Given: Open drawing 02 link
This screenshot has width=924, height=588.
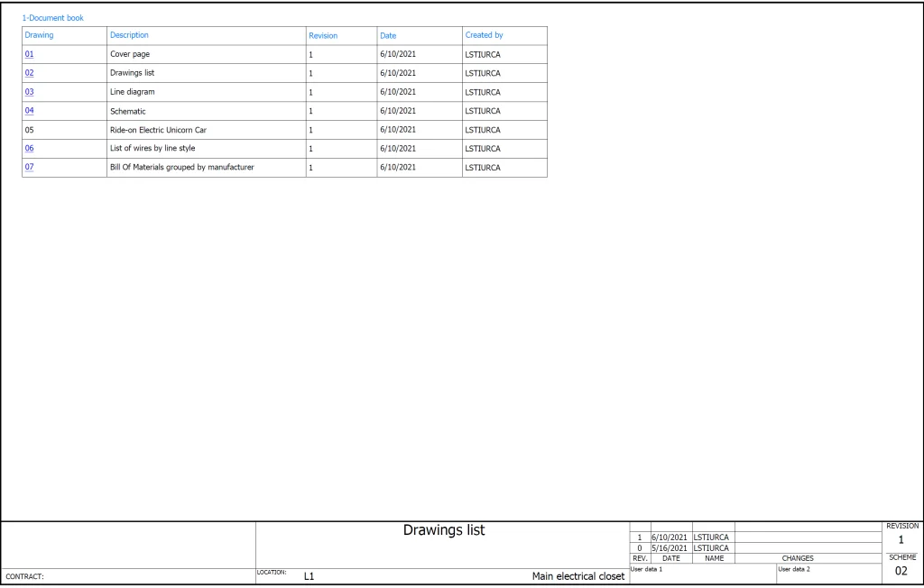Looking at the screenshot, I should (x=29, y=73).
